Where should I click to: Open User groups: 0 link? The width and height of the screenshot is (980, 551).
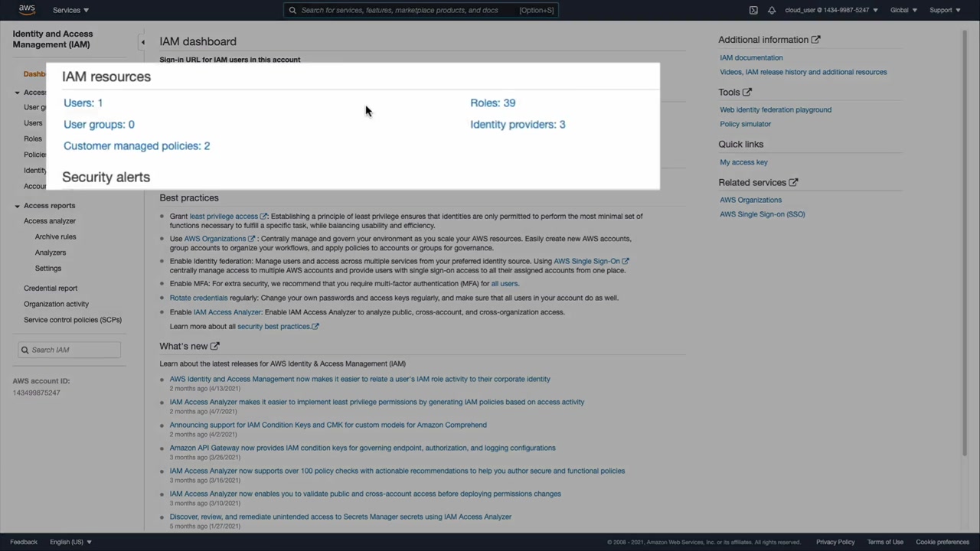pyautogui.click(x=99, y=124)
